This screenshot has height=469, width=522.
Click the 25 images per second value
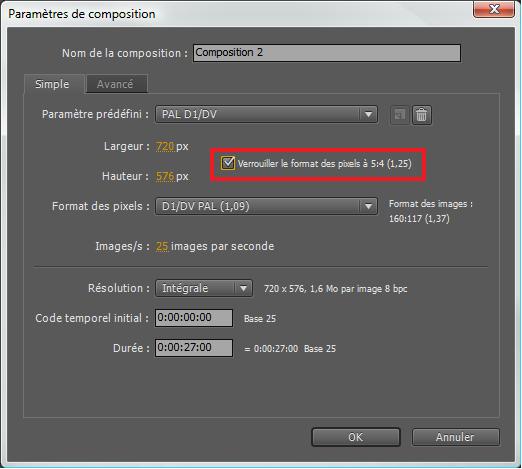click(x=162, y=246)
